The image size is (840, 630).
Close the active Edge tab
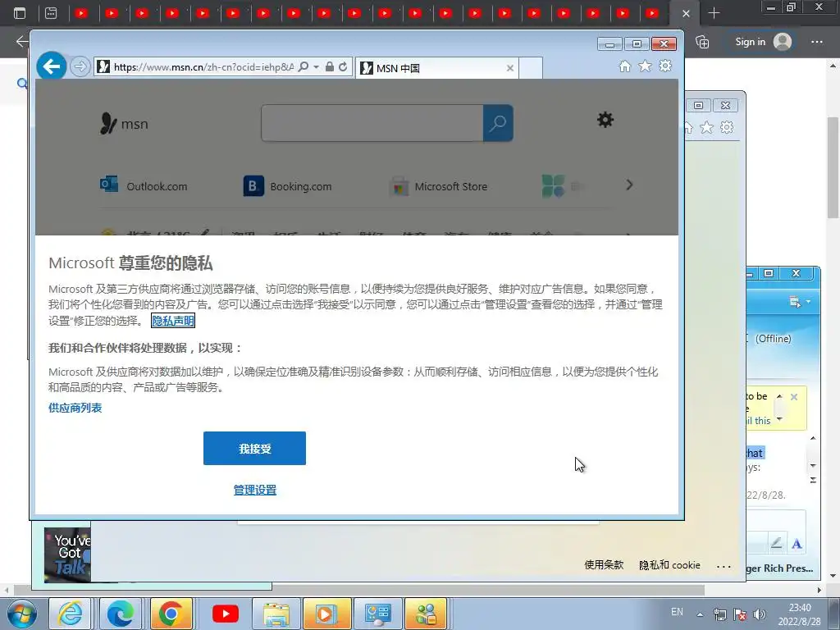[x=686, y=13]
